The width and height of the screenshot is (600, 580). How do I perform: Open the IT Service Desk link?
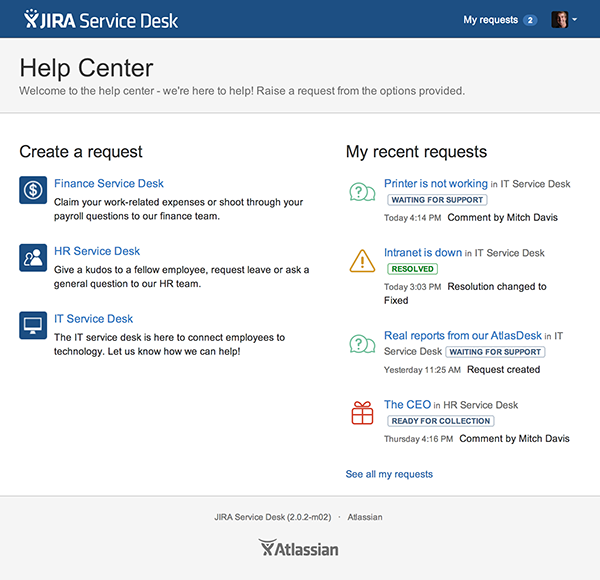[x=93, y=319]
